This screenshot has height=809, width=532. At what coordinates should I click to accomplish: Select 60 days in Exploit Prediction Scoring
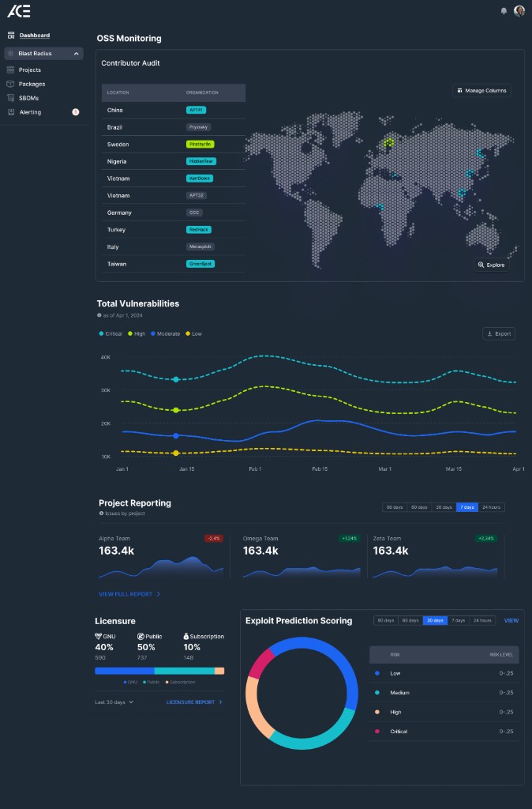point(410,620)
